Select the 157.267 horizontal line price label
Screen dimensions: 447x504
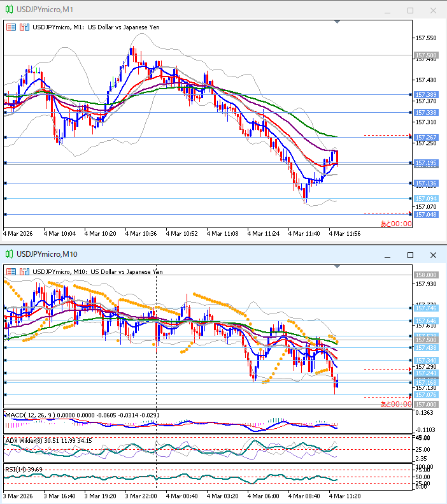click(x=425, y=137)
